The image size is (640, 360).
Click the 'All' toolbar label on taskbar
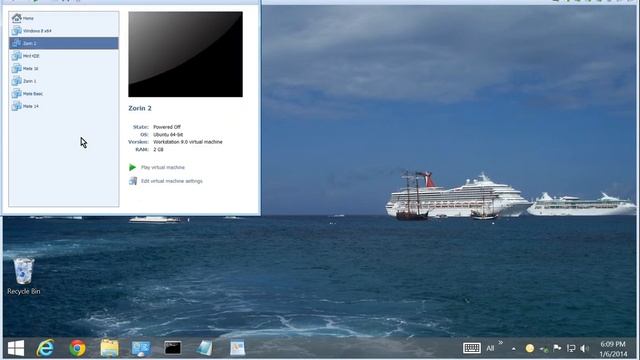[490, 348]
